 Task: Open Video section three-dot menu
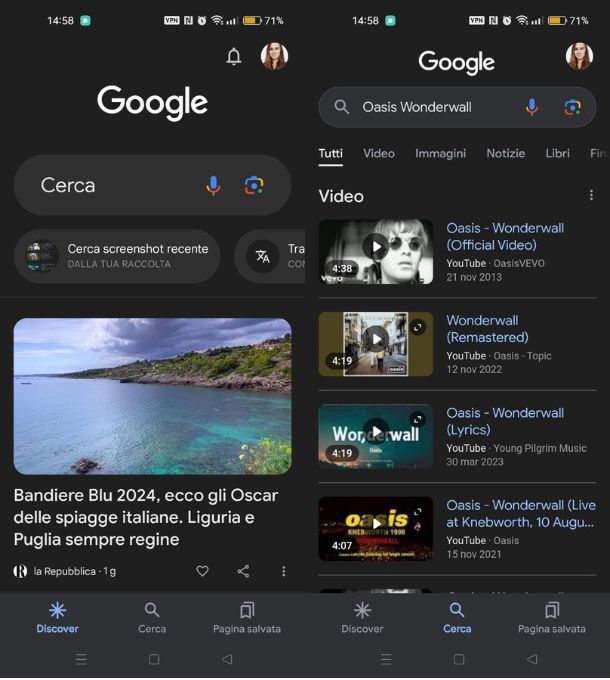tap(591, 195)
